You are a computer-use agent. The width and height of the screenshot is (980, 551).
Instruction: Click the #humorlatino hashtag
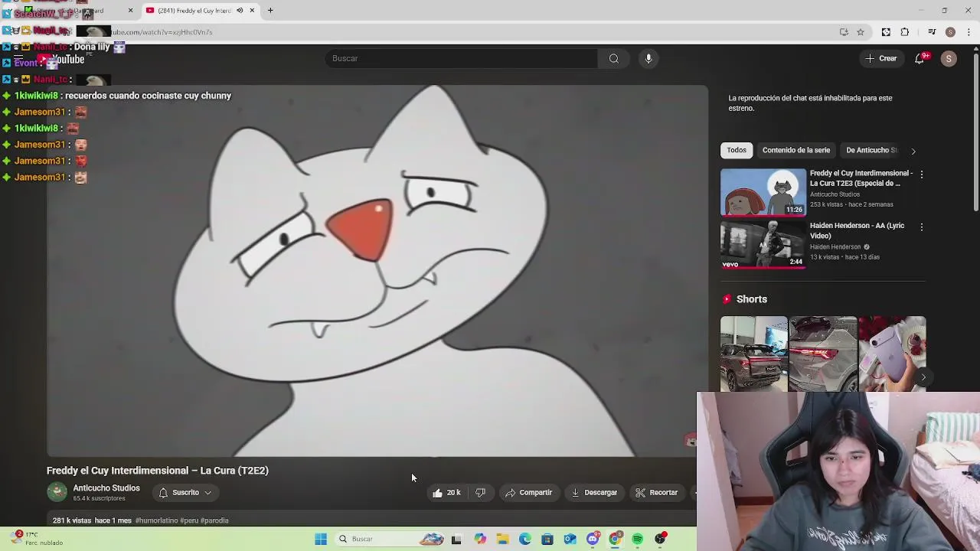click(x=156, y=520)
